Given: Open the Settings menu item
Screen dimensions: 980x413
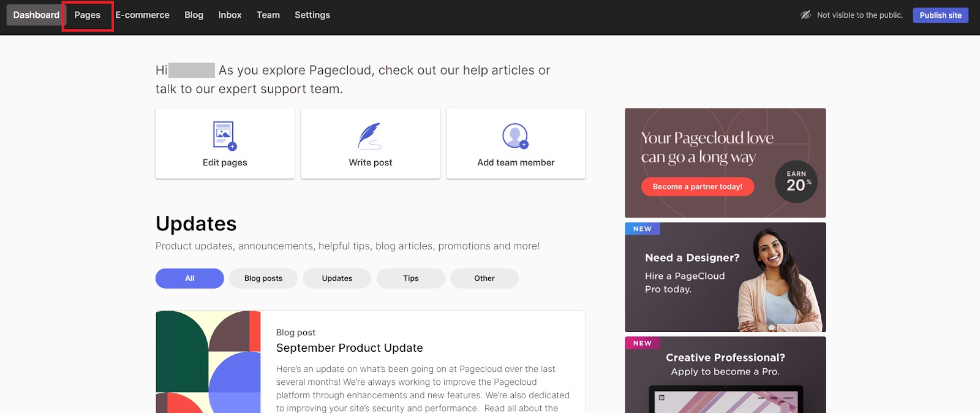Looking at the screenshot, I should pos(312,15).
